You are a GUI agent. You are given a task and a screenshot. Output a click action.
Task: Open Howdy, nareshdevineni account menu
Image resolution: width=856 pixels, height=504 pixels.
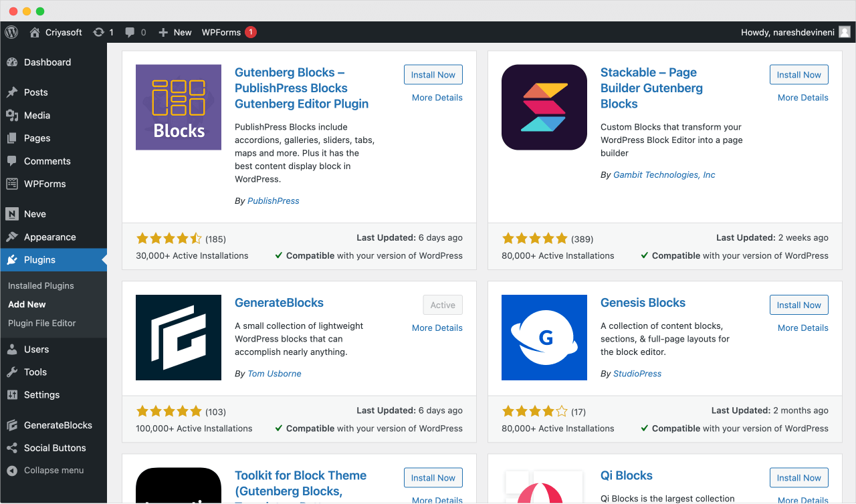point(796,32)
